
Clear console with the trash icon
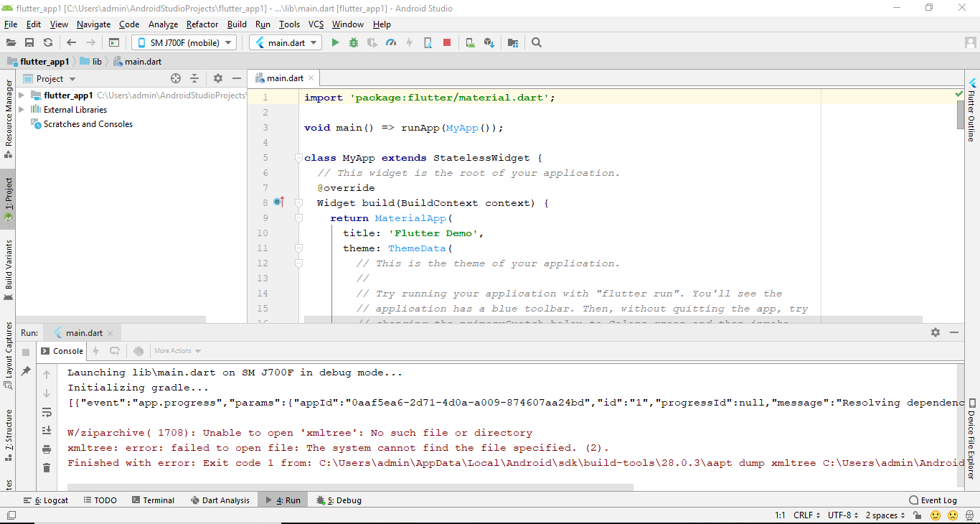tap(47, 468)
